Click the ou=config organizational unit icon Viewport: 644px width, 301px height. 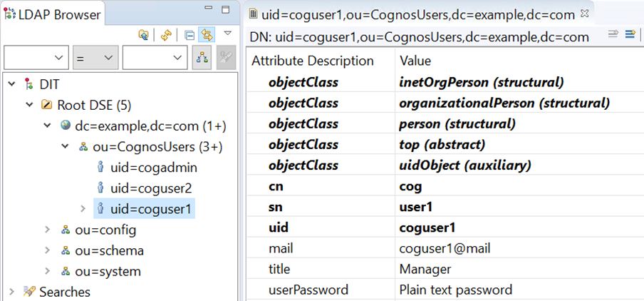(x=65, y=230)
